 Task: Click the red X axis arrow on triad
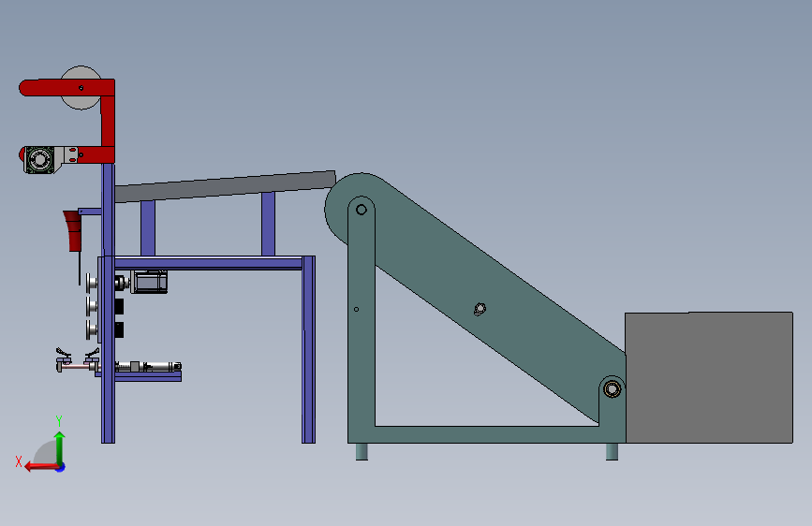(41, 467)
